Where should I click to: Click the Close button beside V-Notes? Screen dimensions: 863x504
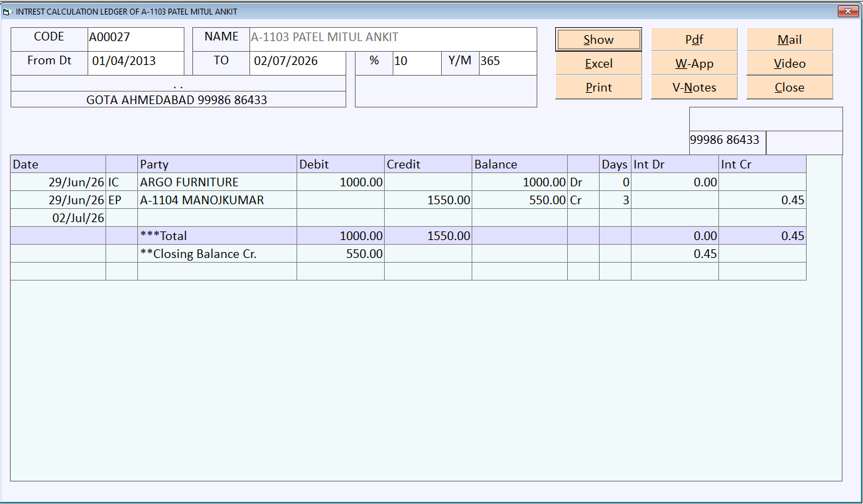[789, 88]
